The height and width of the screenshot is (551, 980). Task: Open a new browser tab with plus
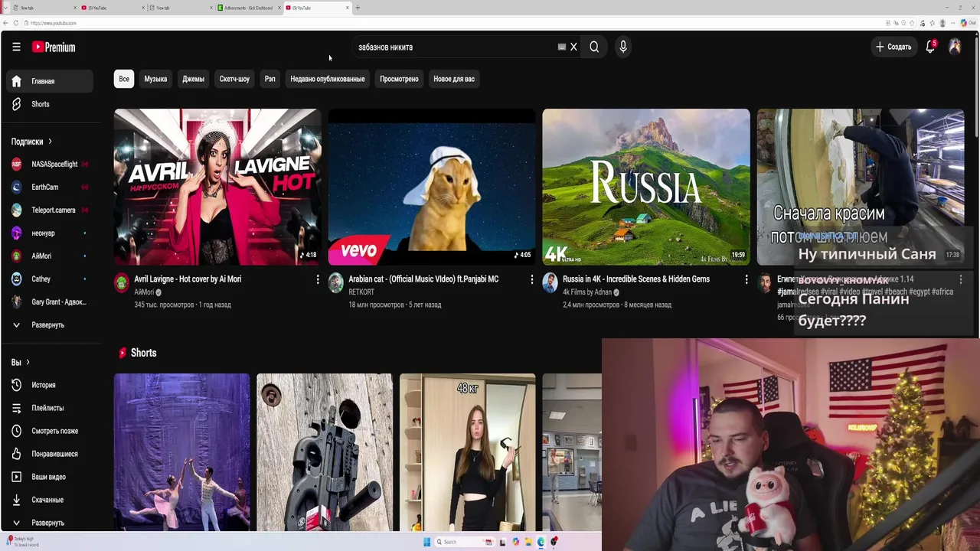(358, 8)
